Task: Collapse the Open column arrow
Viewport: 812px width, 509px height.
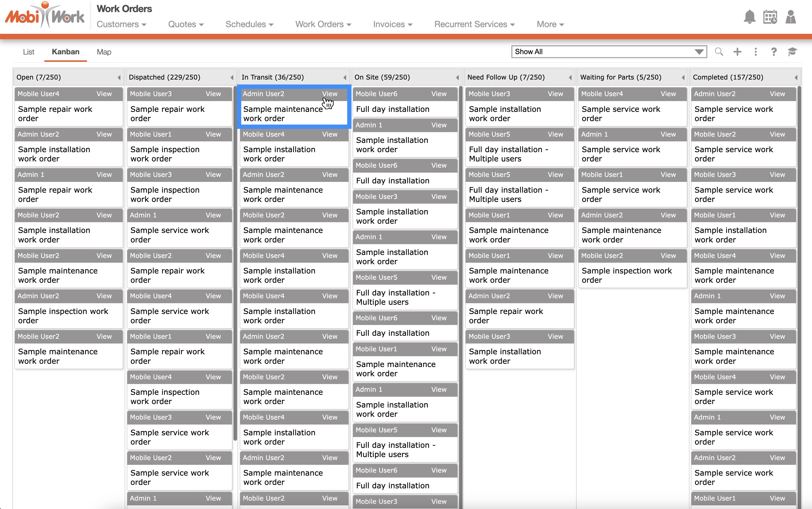Action: tap(119, 77)
